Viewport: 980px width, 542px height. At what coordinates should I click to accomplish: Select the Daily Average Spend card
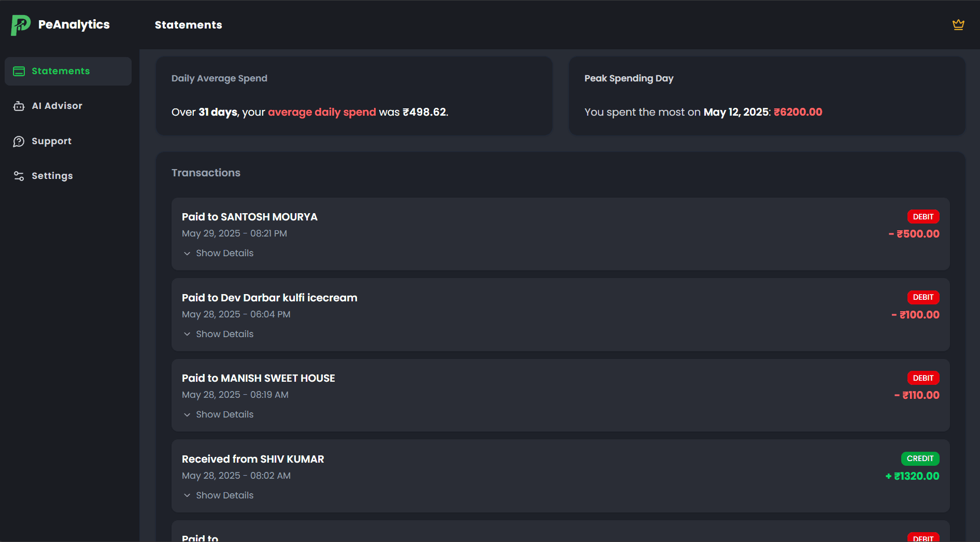[354, 96]
